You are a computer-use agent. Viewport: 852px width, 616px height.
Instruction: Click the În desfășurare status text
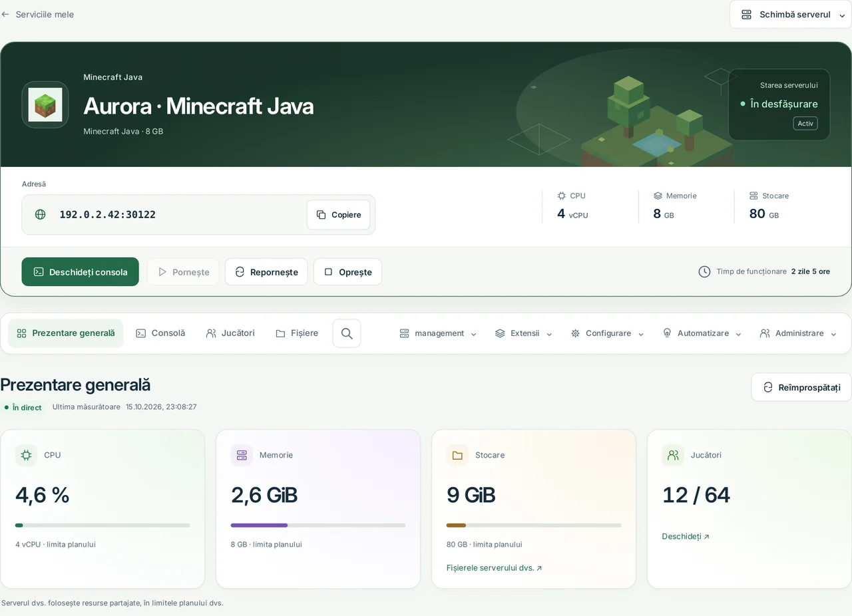pyautogui.click(x=784, y=104)
